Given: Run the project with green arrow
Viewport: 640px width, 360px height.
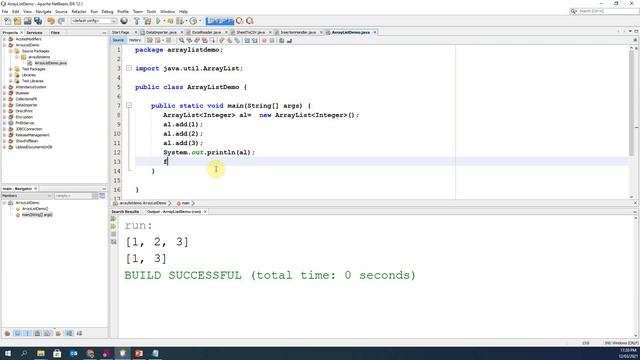Looking at the screenshot, I should pos(158,21).
